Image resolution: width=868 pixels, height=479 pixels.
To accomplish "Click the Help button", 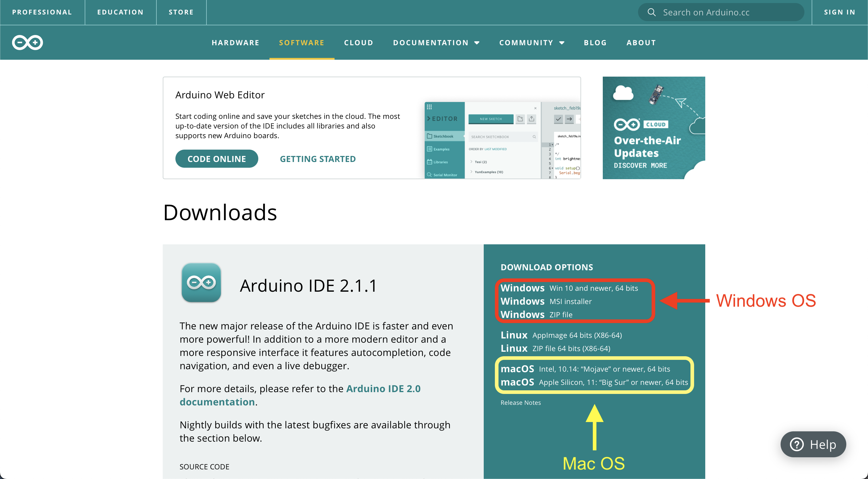I will tap(813, 444).
